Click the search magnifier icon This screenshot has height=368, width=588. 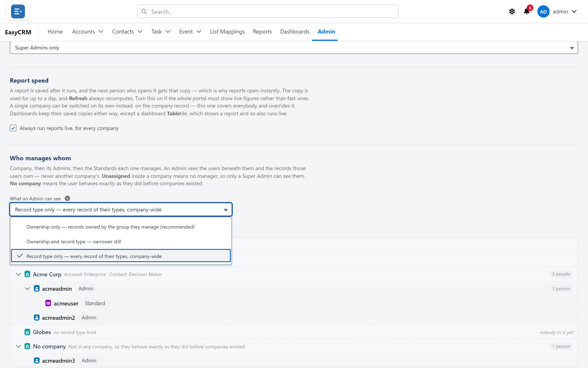(x=144, y=12)
